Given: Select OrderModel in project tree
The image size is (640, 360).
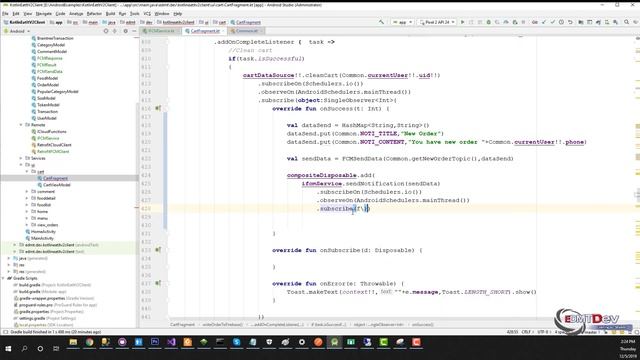Looking at the screenshot, I should point(48,85).
